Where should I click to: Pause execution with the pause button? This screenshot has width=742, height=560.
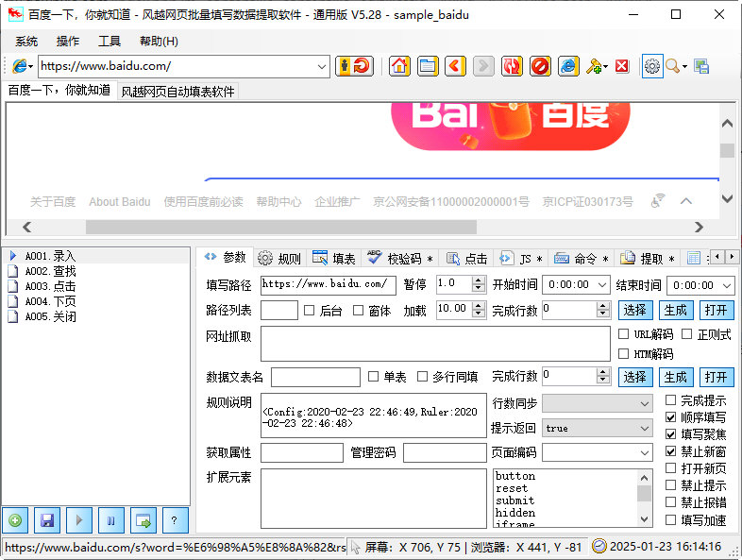pyautogui.click(x=111, y=520)
